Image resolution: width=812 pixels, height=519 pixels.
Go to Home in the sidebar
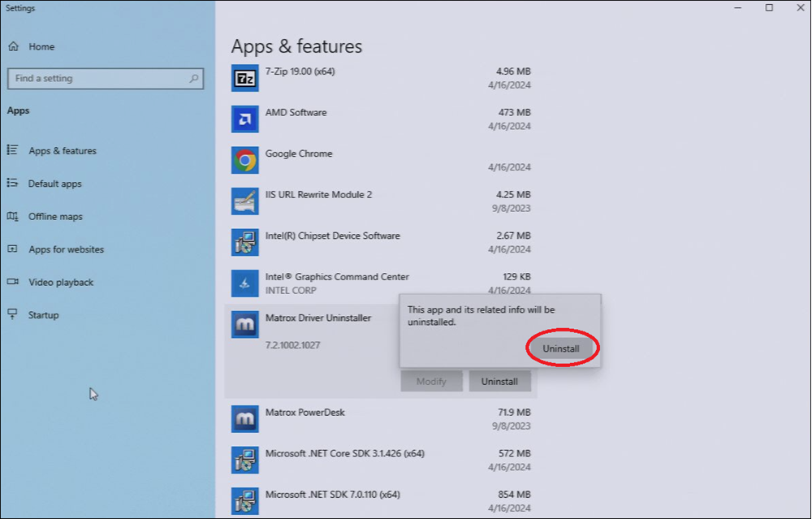(x=41, y=47)
